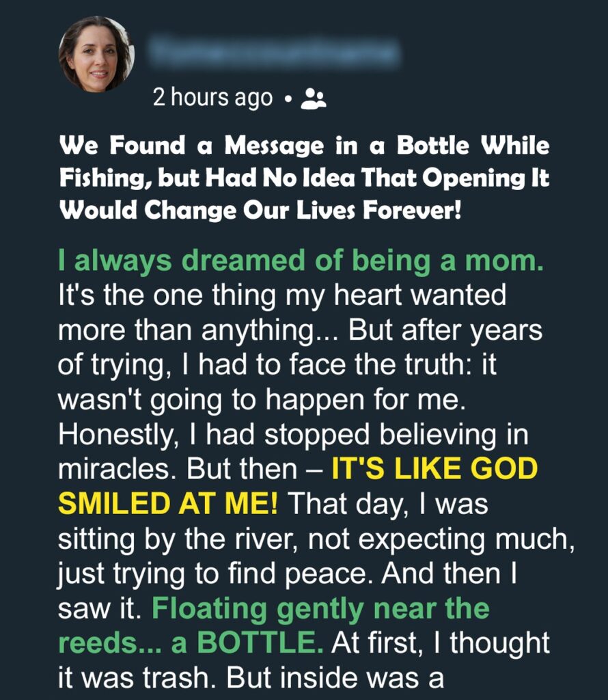Viewport: 608px width, 700px height.
Task: Click the line 'wasn't going to happen for me.'
Action: tap(262, 399)
